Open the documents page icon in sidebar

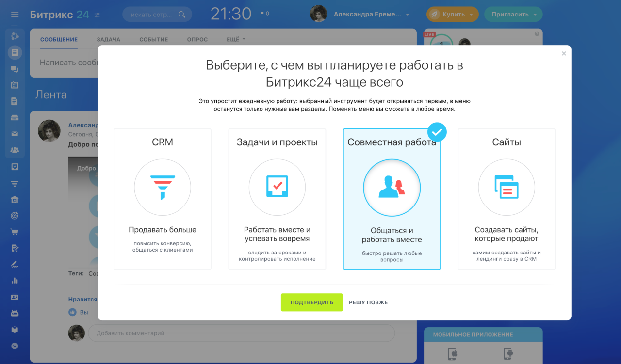tap(15, 101)
